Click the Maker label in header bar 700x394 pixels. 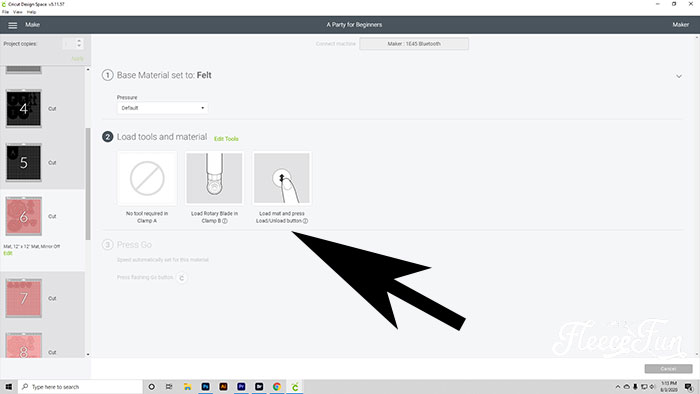680,25
